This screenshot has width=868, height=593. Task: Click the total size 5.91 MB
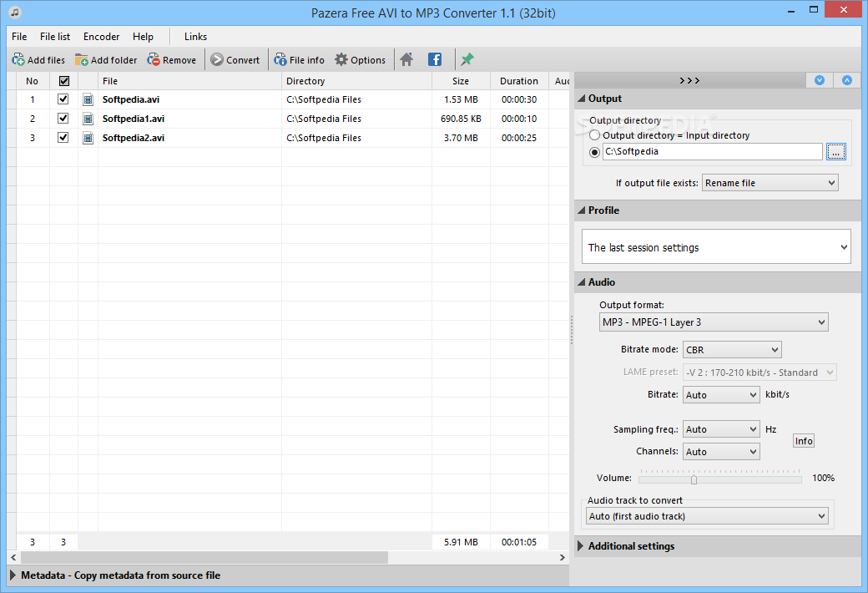461,542
